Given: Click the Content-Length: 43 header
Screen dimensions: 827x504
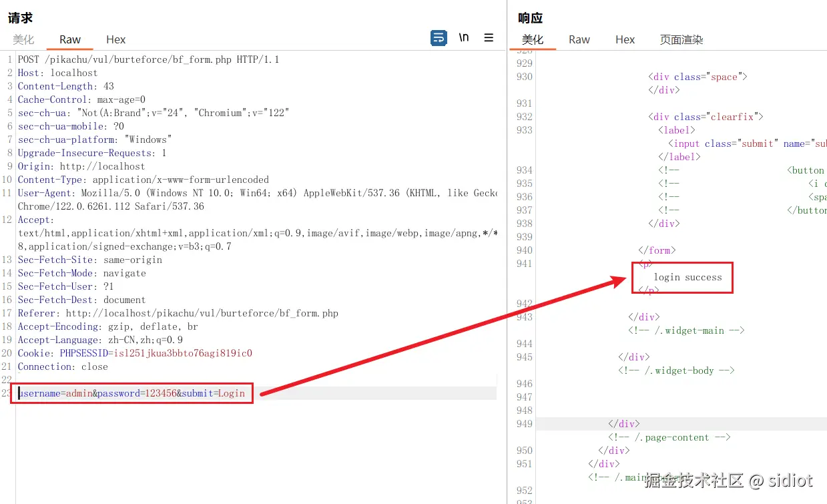Looking at the screenshot, I should pyautogui.click(x=65, y=86).
